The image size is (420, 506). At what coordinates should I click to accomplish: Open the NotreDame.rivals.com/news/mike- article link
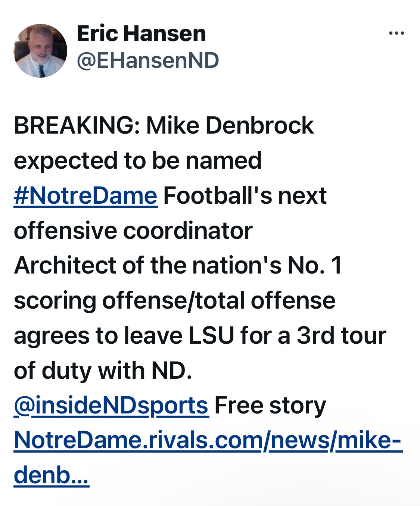(208, 441)
